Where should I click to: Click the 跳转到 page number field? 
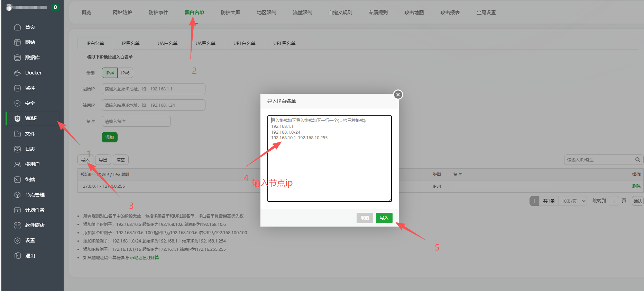pyautogui.click(x=614, y=201)
